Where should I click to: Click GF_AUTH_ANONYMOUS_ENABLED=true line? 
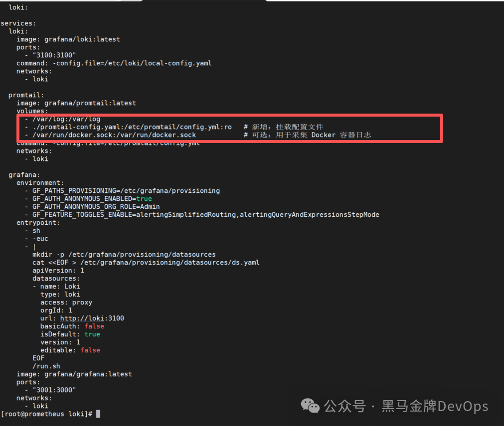point(92,198)
